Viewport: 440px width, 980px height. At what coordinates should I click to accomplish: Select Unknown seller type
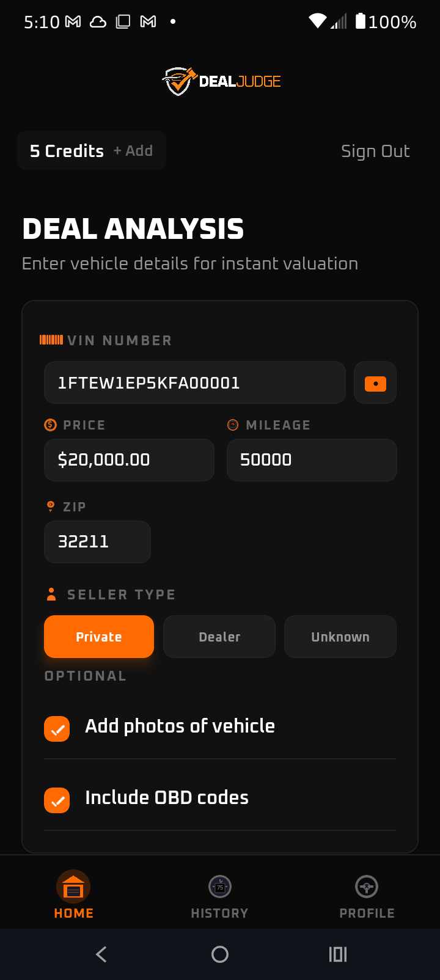point(340,637)
